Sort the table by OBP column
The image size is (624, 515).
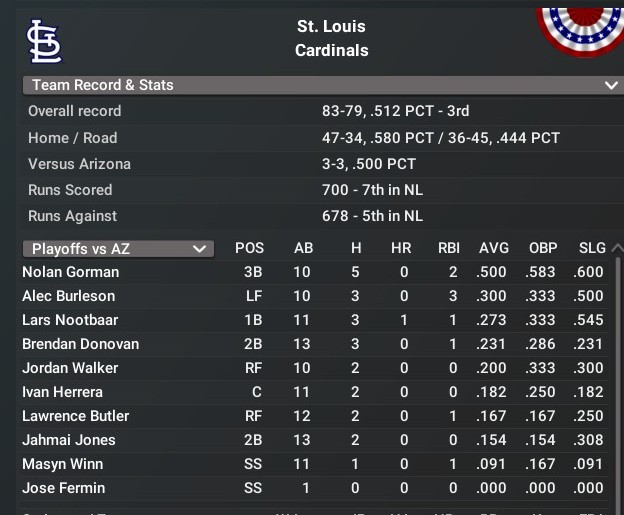pyautogui.click(x=543, y=248)
